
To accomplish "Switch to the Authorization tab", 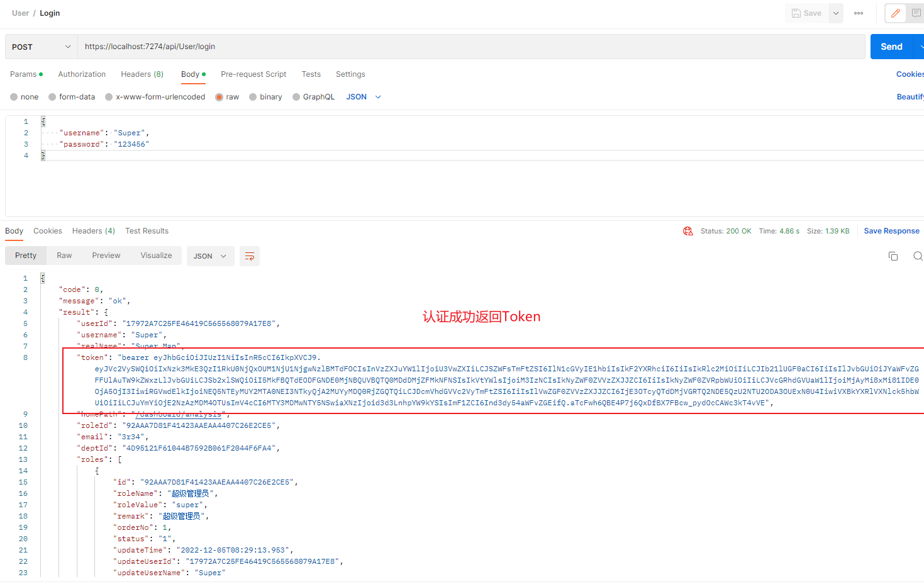I will [x=82, y=74].
